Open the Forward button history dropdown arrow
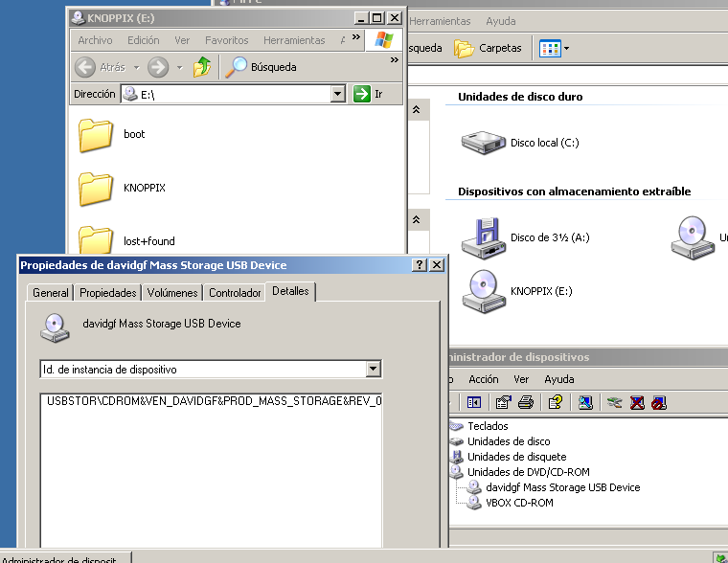 click(x=180, y=68)
